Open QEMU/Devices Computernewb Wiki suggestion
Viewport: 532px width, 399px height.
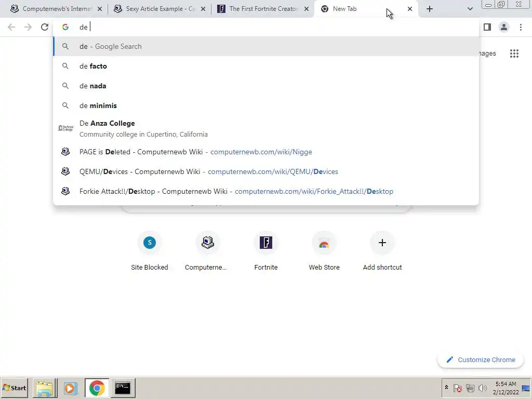pos(266,171)
